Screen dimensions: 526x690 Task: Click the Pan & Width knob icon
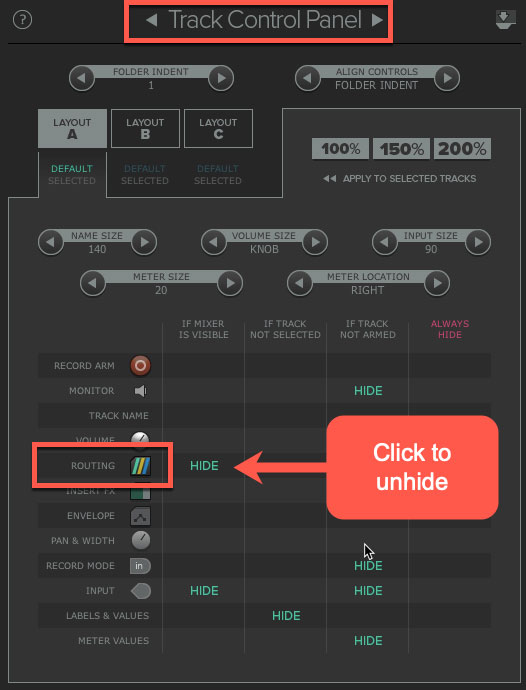(x=141, y=540)
